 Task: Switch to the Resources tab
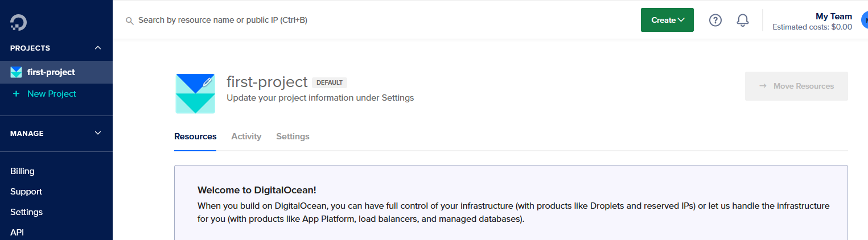(195, 136)
